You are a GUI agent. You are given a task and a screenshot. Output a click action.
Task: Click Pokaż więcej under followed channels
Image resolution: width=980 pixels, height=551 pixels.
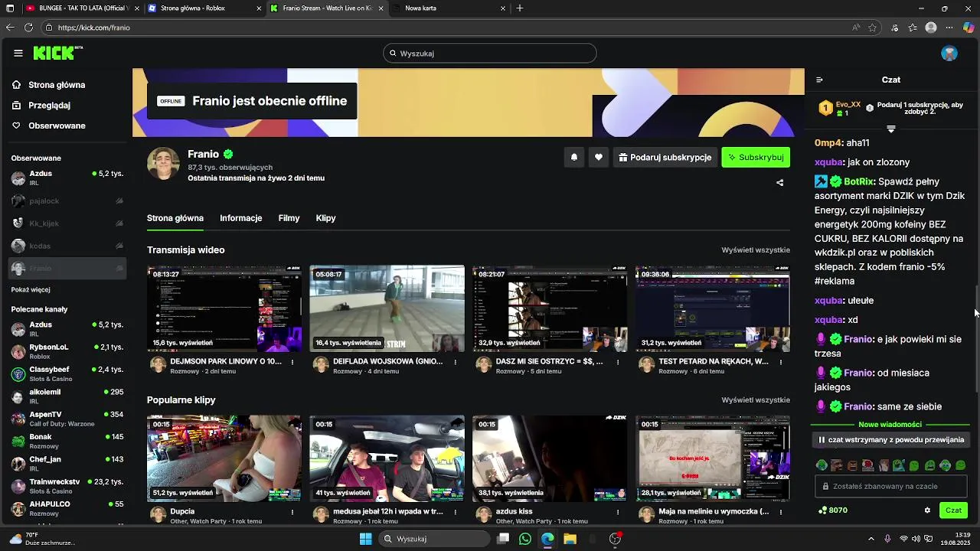(31, 290)
